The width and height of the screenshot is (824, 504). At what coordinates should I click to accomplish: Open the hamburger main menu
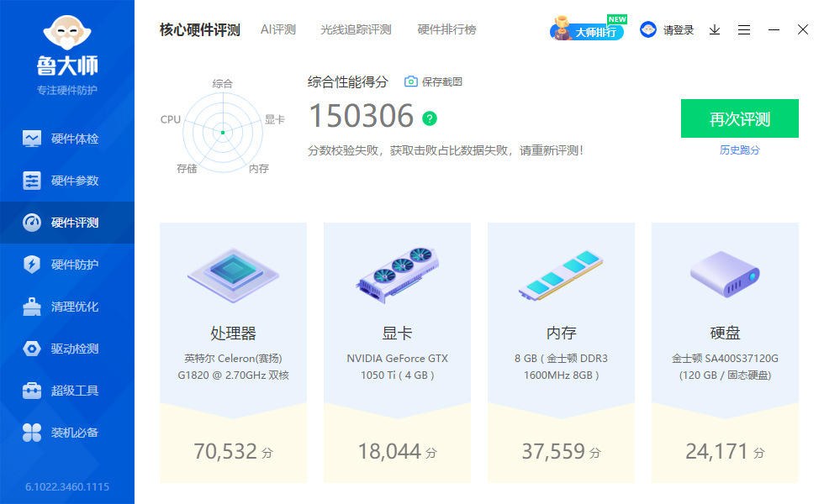[x=744, y=30]
